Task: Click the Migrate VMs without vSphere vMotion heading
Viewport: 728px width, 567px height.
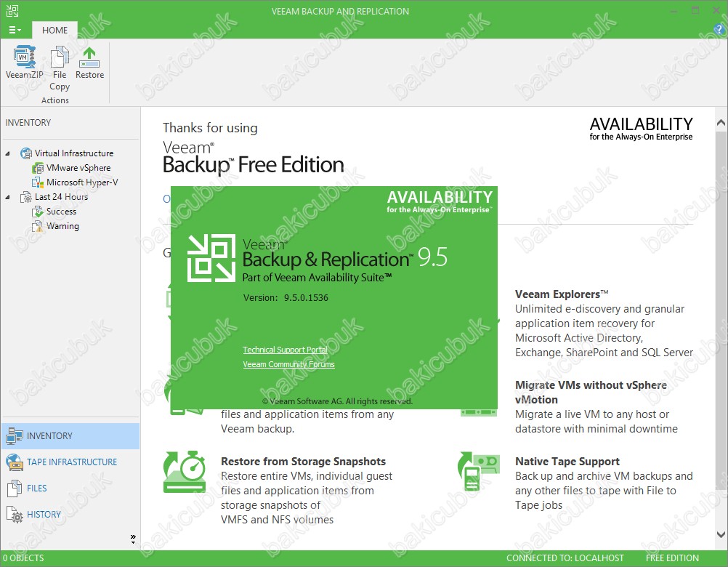Action: pos(591,393)
